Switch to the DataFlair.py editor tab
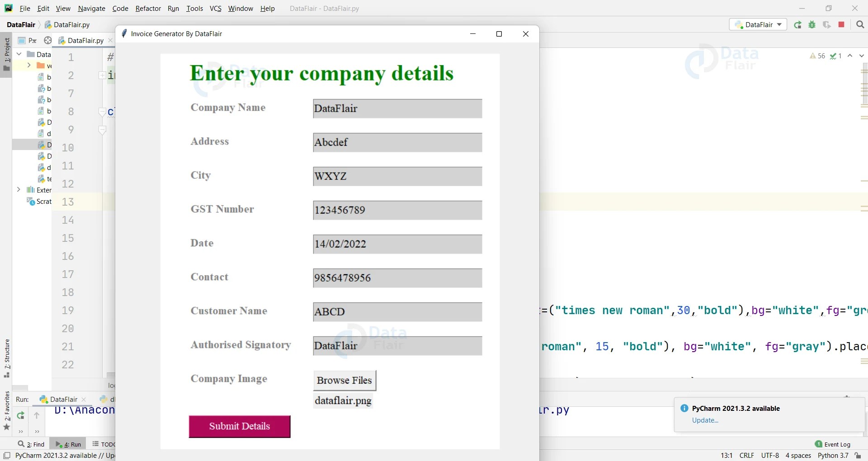 coord(85,40)
